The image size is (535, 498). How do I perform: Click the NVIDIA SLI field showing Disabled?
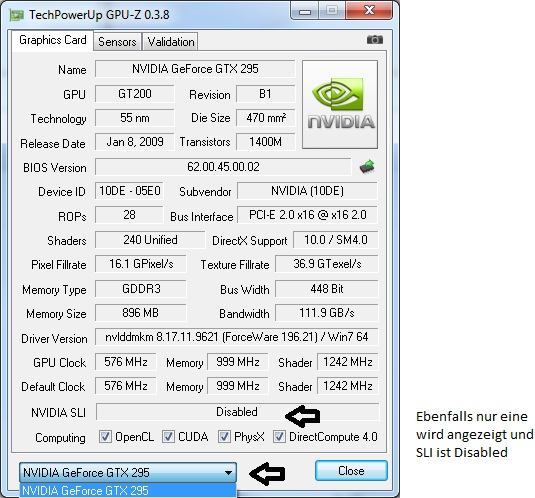click(237, 412)
